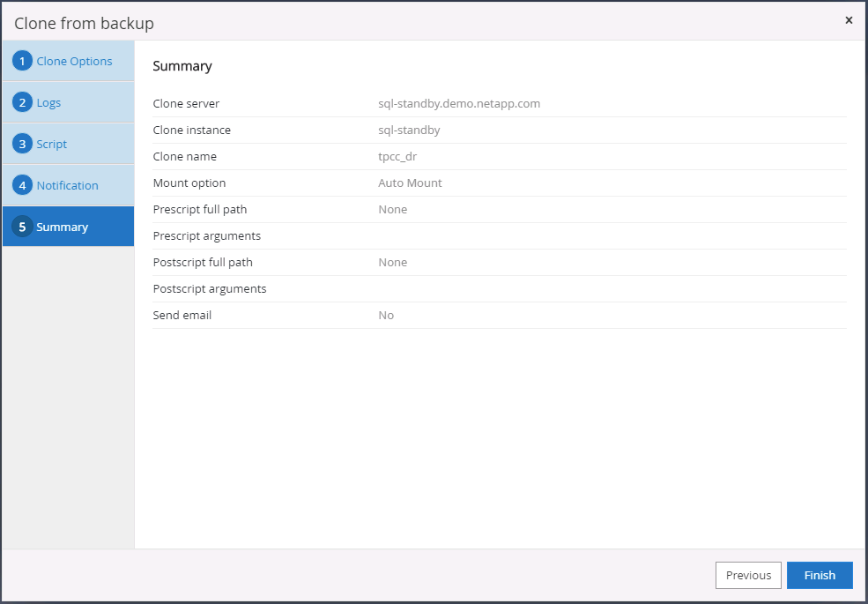Click the step 4 number badge
Screen dimensions: 868x604
tap(22, 186)
